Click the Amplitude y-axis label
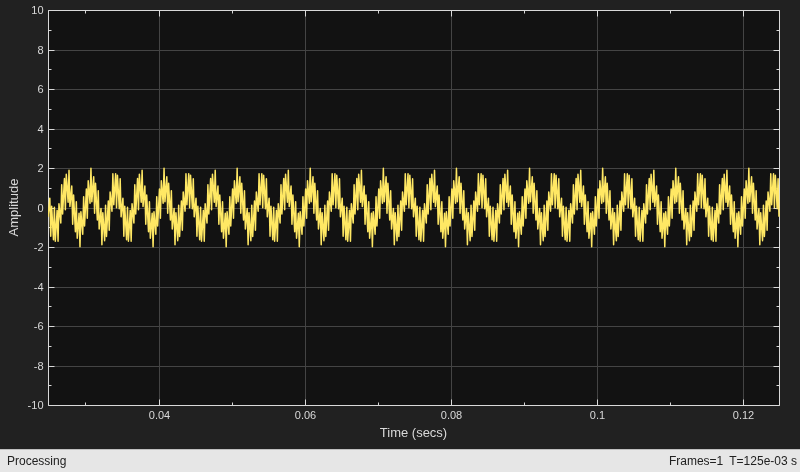 pos(14,207)
